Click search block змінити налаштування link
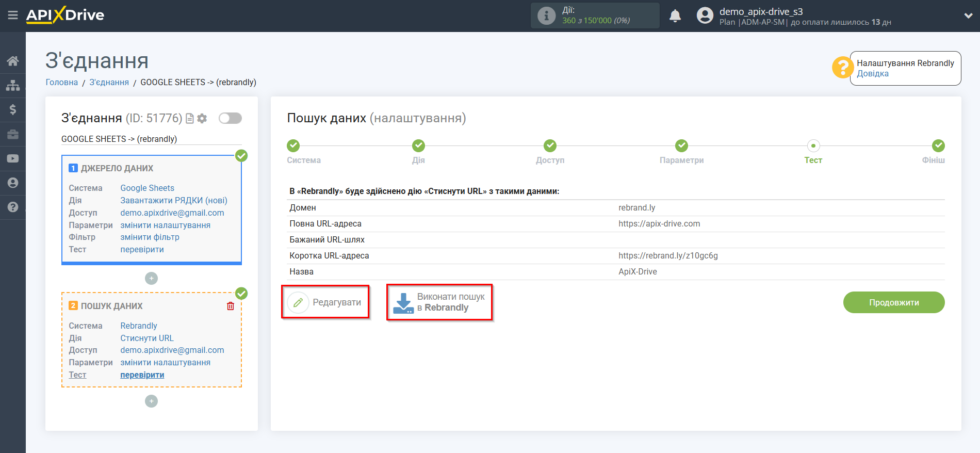The width and height of the screenshot is (980, 453). pyautogui.click(x=166, y=362)
